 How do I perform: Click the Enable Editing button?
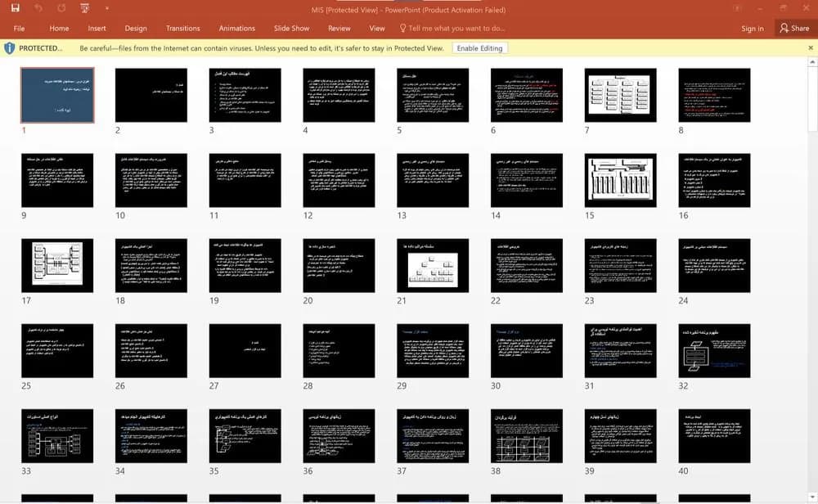click(479, 48)
